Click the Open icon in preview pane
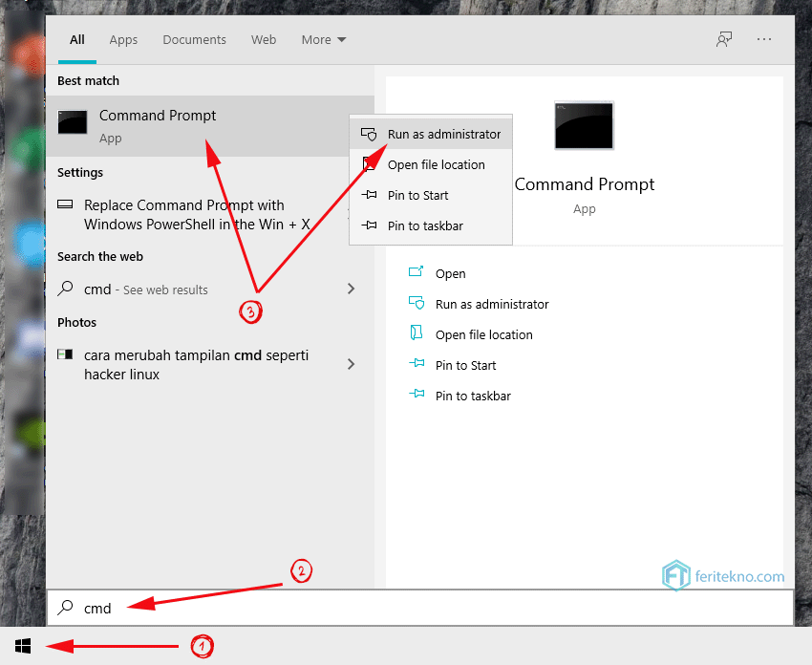Viewport: 812px width, 665px height. pos(417,271)
